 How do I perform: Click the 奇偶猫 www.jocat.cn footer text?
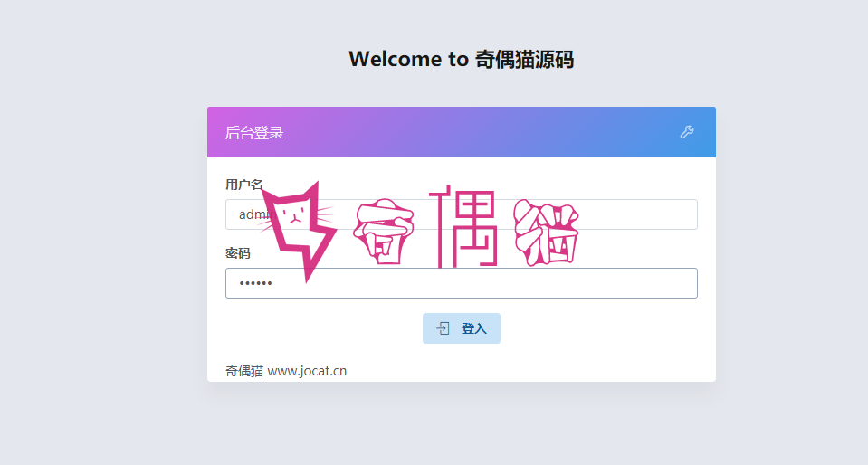[286, 371]
